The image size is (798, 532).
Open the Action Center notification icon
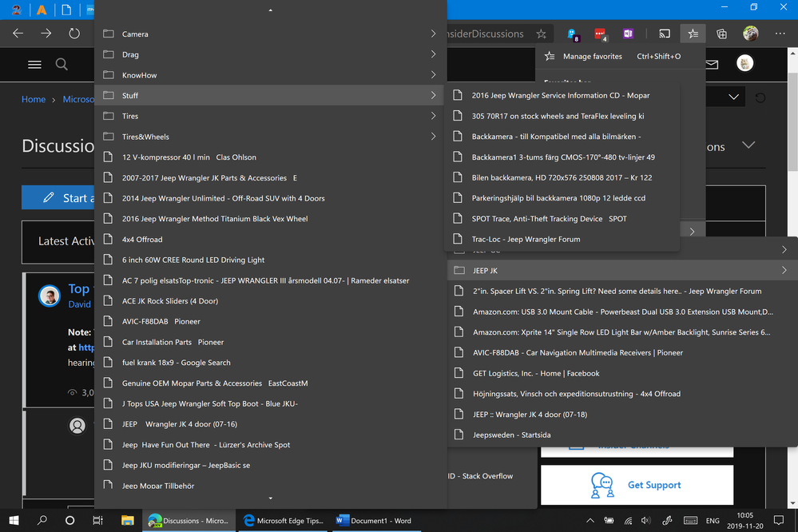click(x=779, y=520)
